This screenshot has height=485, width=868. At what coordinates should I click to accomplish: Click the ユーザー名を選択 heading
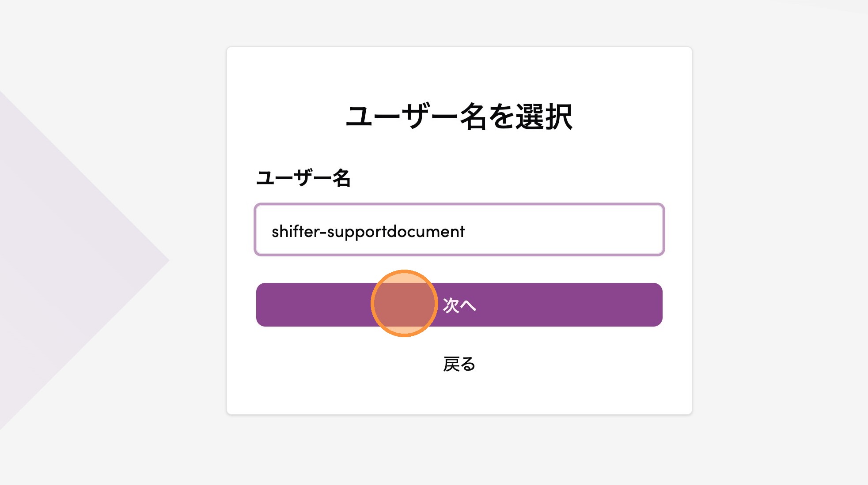click(459, 117)
